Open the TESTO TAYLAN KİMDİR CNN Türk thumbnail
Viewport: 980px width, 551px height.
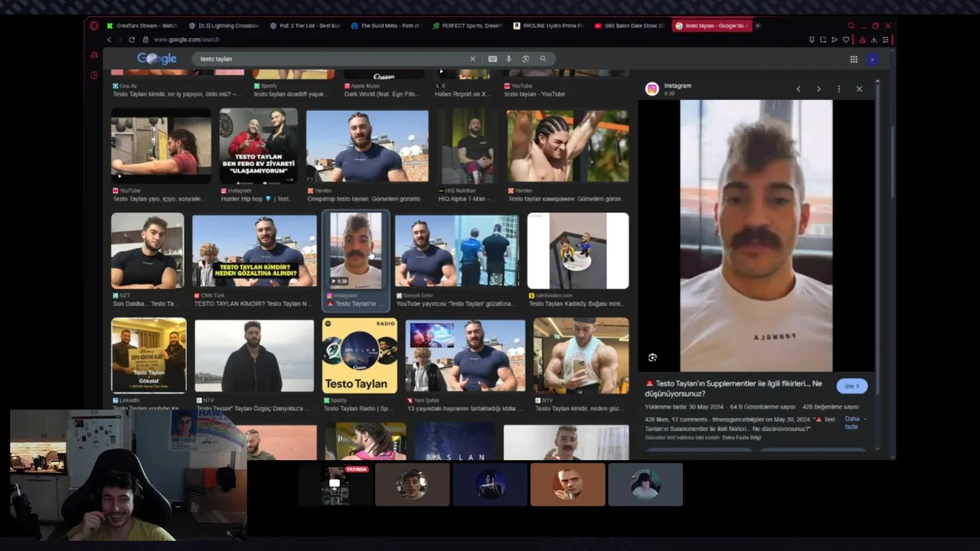[x=254, y=250]
